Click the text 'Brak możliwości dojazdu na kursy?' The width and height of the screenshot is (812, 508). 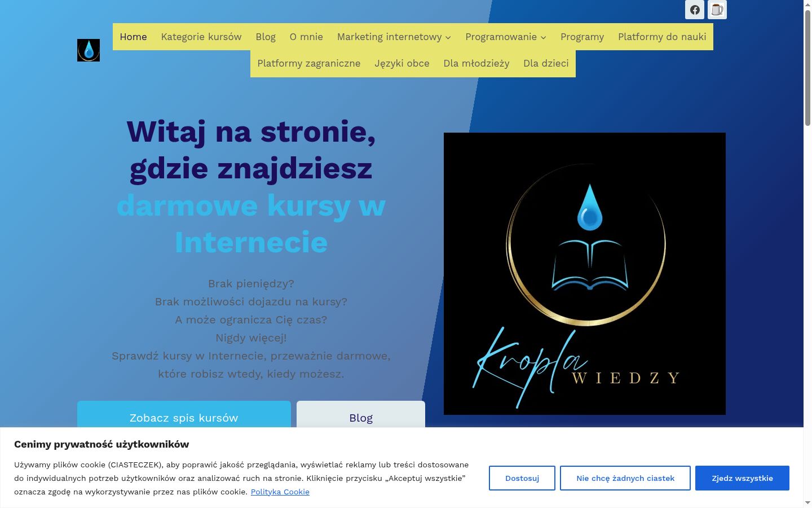[251, 301]
